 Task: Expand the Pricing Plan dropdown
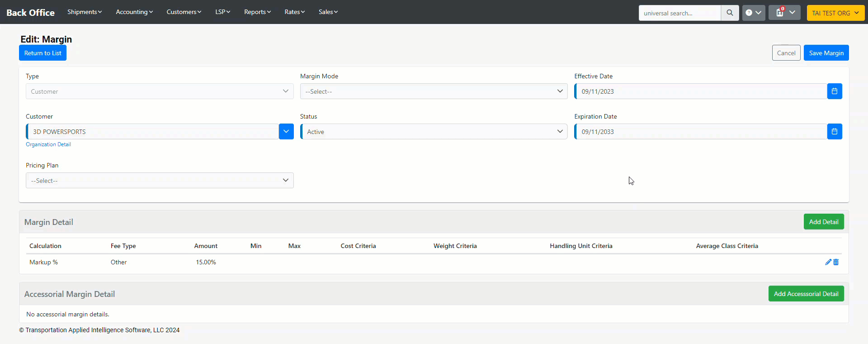click(159, 181)
